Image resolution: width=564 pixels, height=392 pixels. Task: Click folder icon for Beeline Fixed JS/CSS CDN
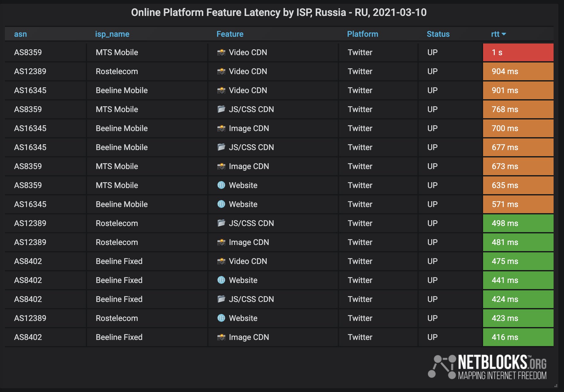click(x=221, y=299)
